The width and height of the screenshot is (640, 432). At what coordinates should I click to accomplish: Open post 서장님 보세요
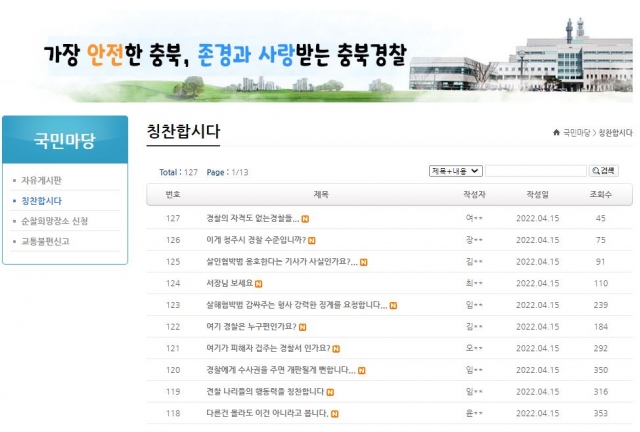(229, 283)
